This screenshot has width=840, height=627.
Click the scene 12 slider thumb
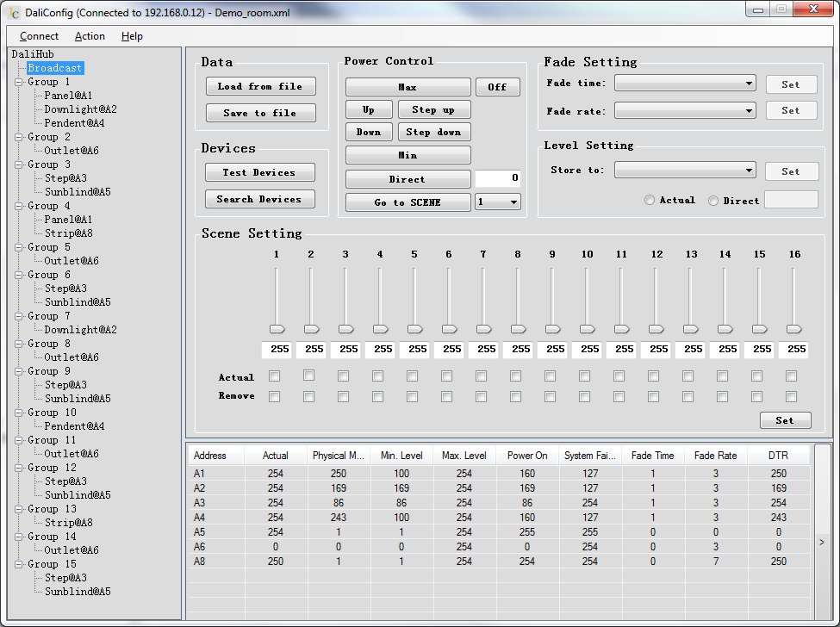[656, 329]
